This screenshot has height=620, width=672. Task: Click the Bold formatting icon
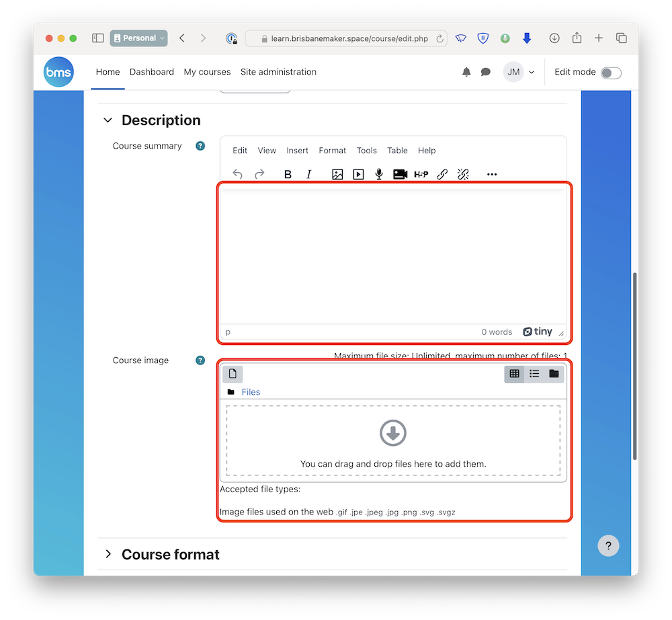point(288,175)
